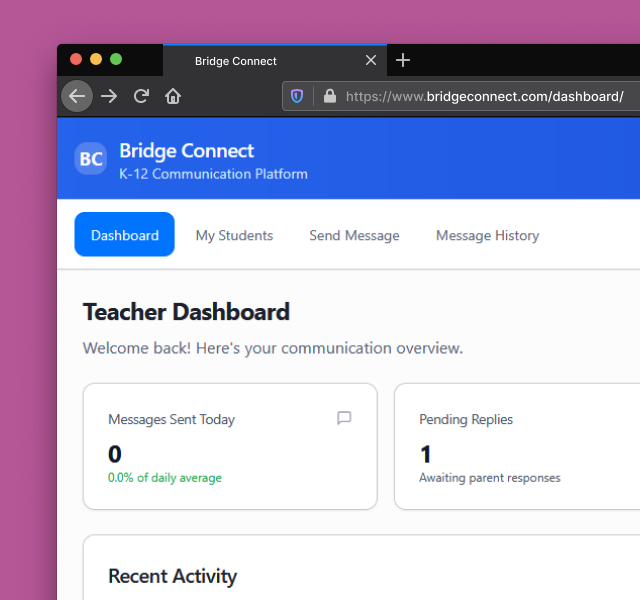The width and height of the screenshot is (640, 600).
Task: Click the BC logo badge
Action: 91,159
